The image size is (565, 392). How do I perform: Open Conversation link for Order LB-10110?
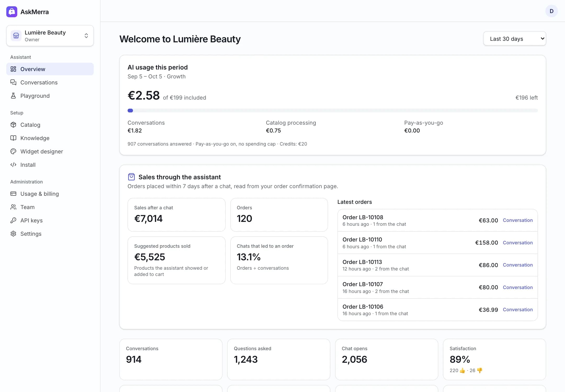[x=518, y=243]
